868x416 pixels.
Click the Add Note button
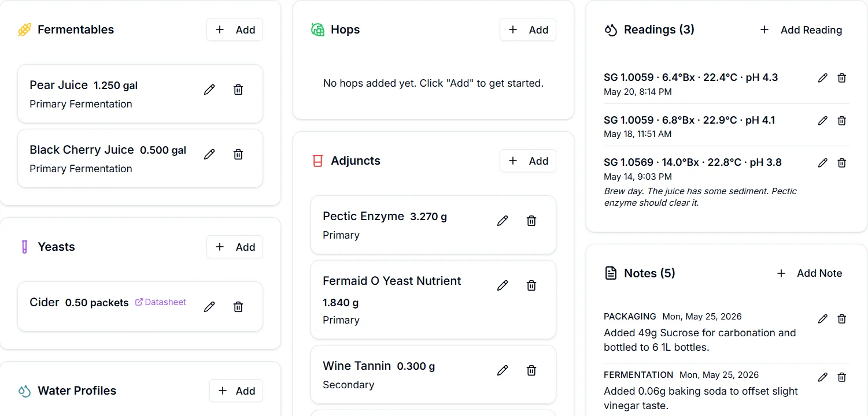coord(809,273)
